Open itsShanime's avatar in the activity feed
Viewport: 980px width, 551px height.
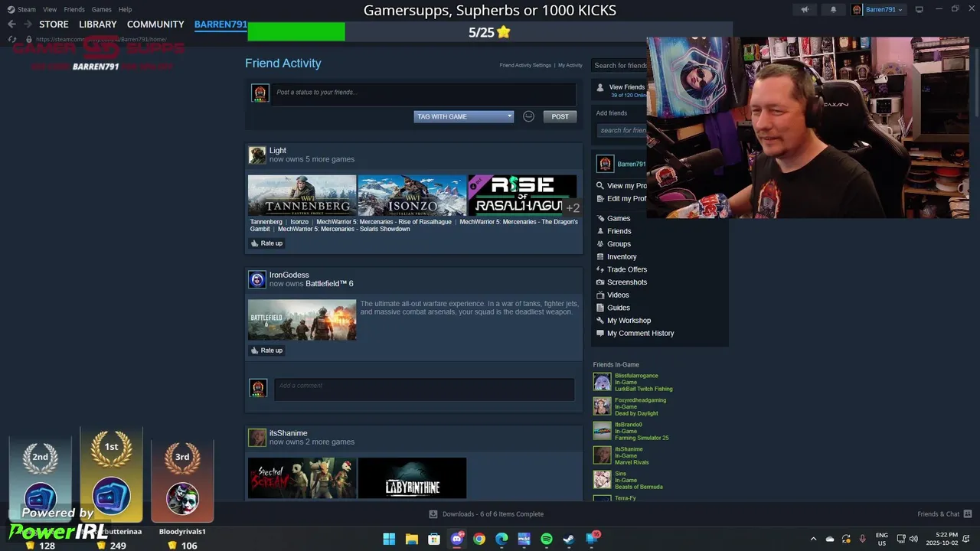pyautogui.click(x=257, y=438)
